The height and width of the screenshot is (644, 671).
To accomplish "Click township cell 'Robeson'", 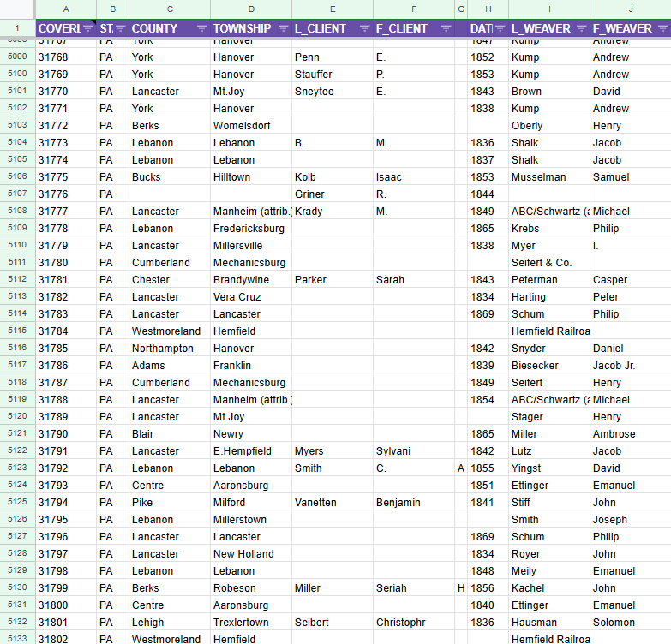I will 251,588.
